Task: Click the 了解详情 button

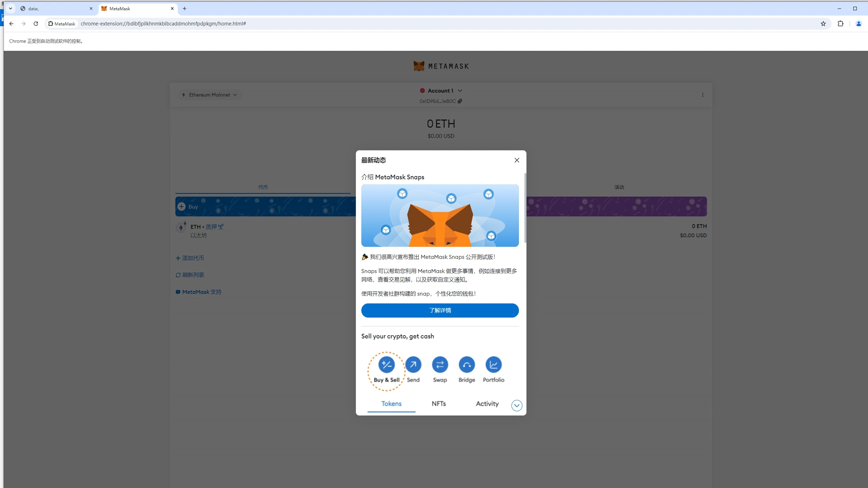Action: click(x=440, y=310)
